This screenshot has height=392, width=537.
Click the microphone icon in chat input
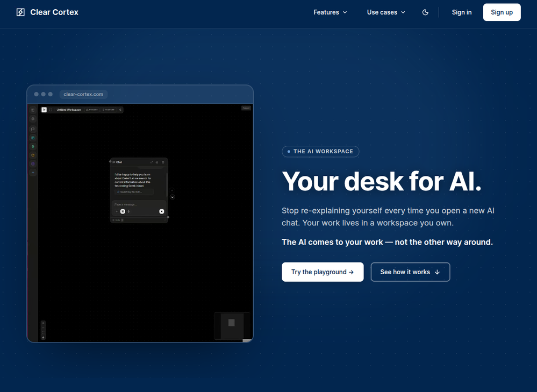(x=129, y=211)
